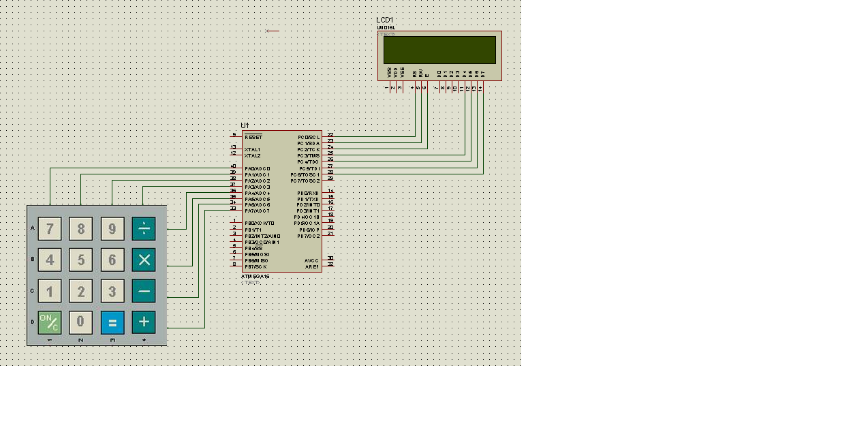The height and width of the screenshot is (447, 868).
Task: Click keypad key 9
Action: 112,228
